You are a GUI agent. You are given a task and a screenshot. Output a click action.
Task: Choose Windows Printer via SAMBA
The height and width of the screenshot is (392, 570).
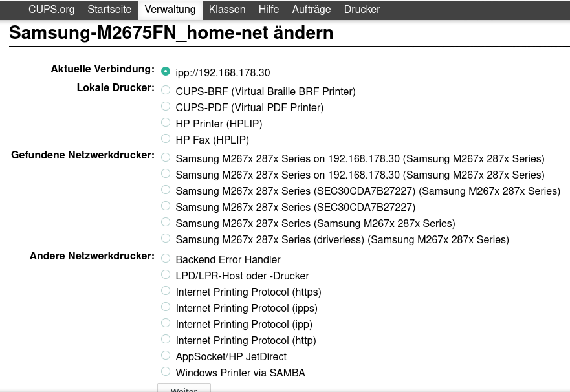coord(166,372)
